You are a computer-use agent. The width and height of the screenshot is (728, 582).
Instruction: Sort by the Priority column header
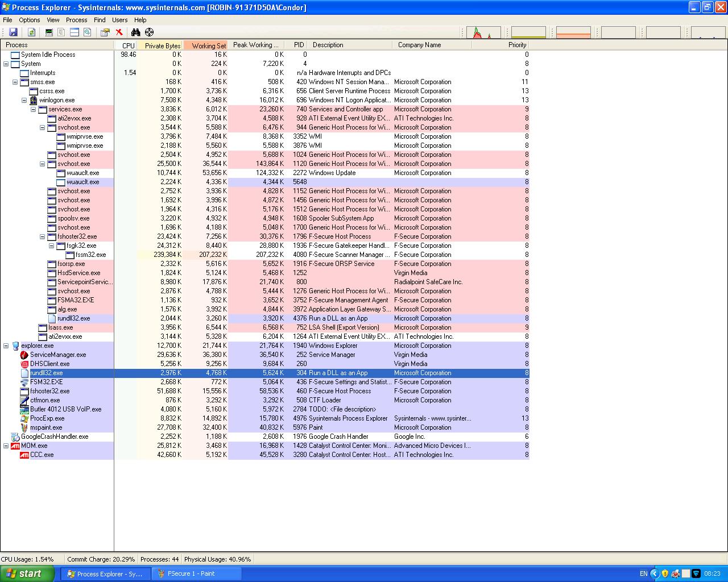point(500,45)
